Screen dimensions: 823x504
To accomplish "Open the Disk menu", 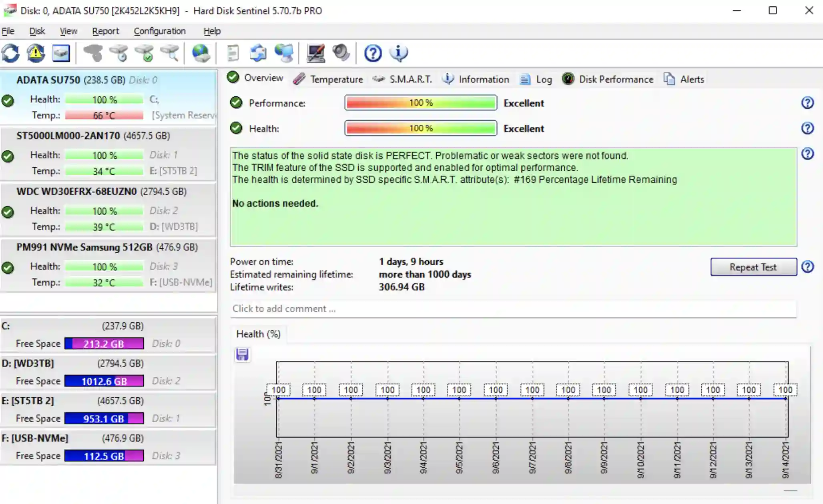I will click(x=37, y=31).
